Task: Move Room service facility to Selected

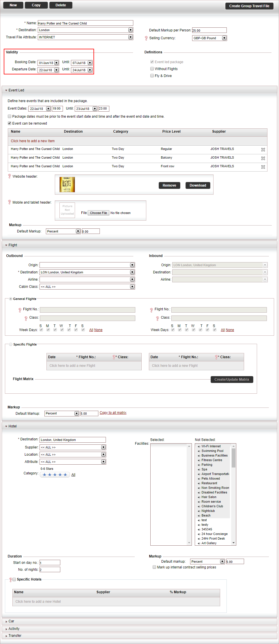Action: pos(199,502)
